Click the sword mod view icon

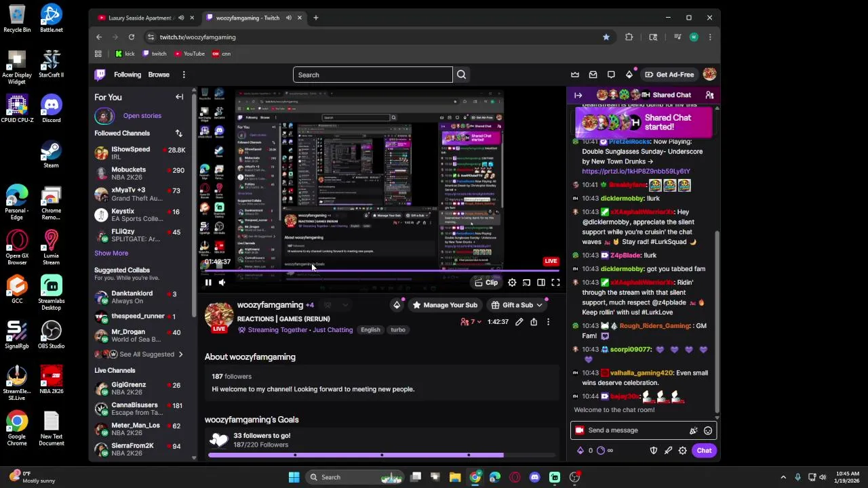(x=668, y=451)
